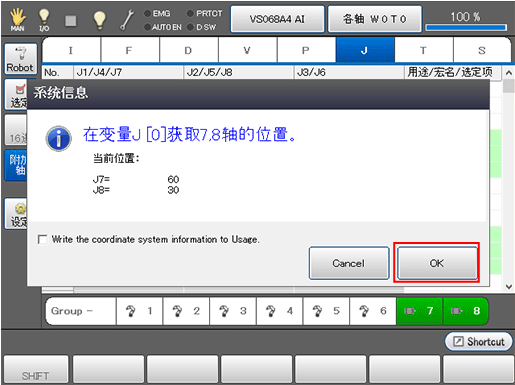This screenshot has height=385, width=515.
Task: Click the AUTO EN indicator
Action: click(163, 27)
